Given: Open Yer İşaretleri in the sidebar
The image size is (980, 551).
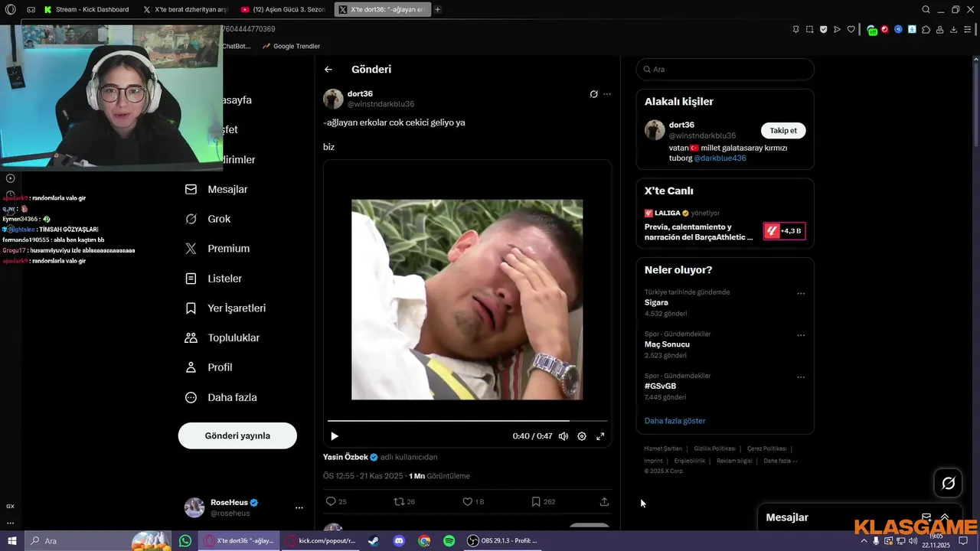Looking at the screenshot, I should pos(226,308).
